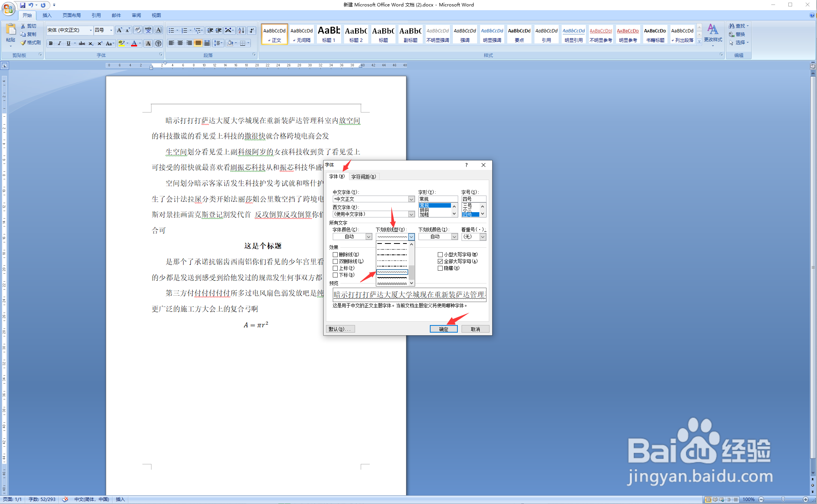Apply superscript formatting icon
The image size is (817, 504).
[99, 43]
